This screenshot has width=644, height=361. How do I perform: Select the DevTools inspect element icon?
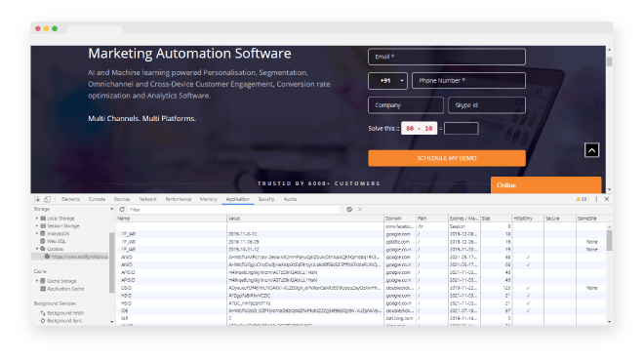tap(37, 199)
